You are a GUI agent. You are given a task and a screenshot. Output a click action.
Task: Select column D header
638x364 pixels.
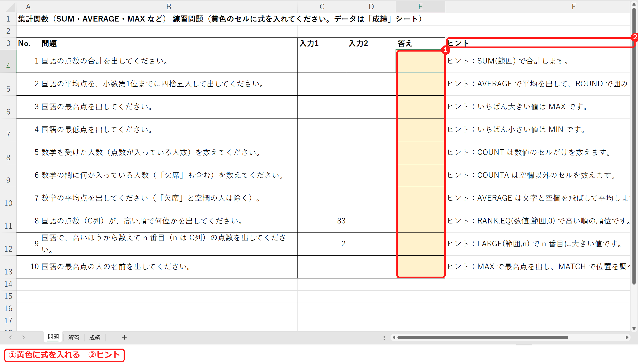coord(371,7)
